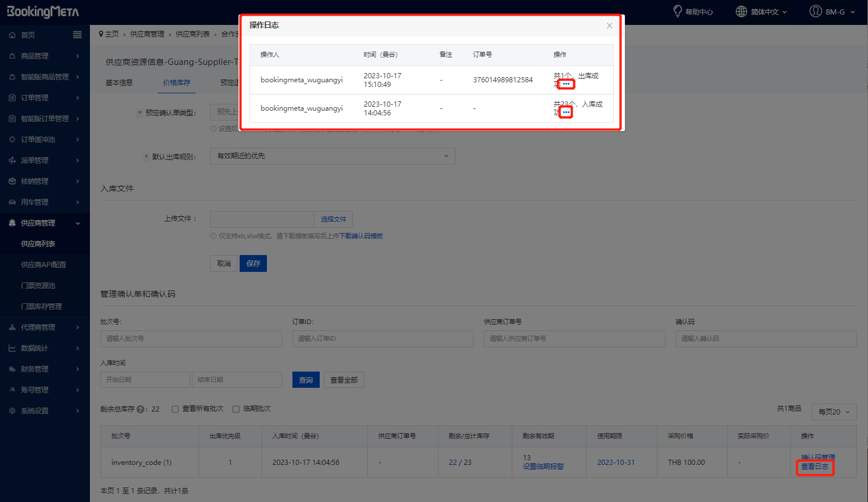The height and width of the screenshot is (502, 868).
Task: Open the ellipsis for the outbound log row
Action: pyautogui.click(x=566, y=84)
